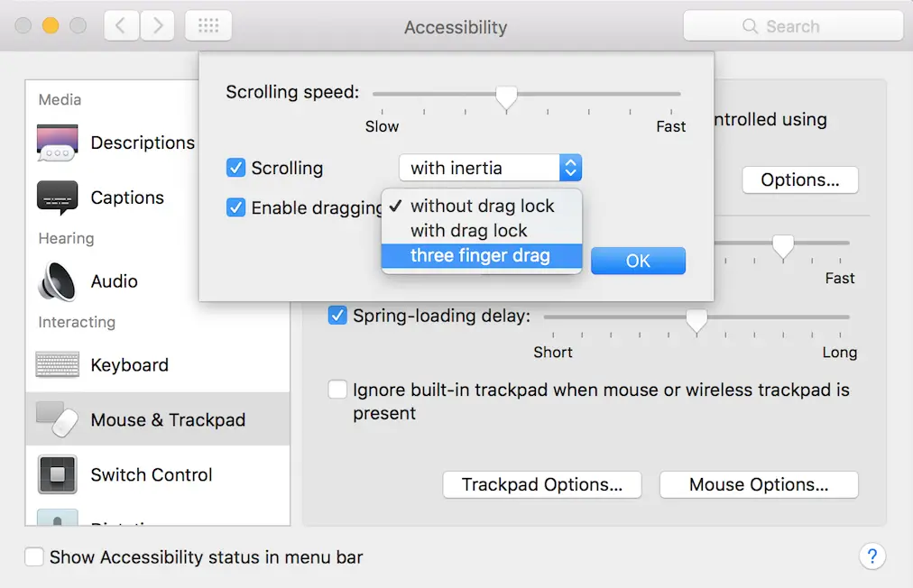Choose 'three finger drag' from the menu

pos(482,255)
